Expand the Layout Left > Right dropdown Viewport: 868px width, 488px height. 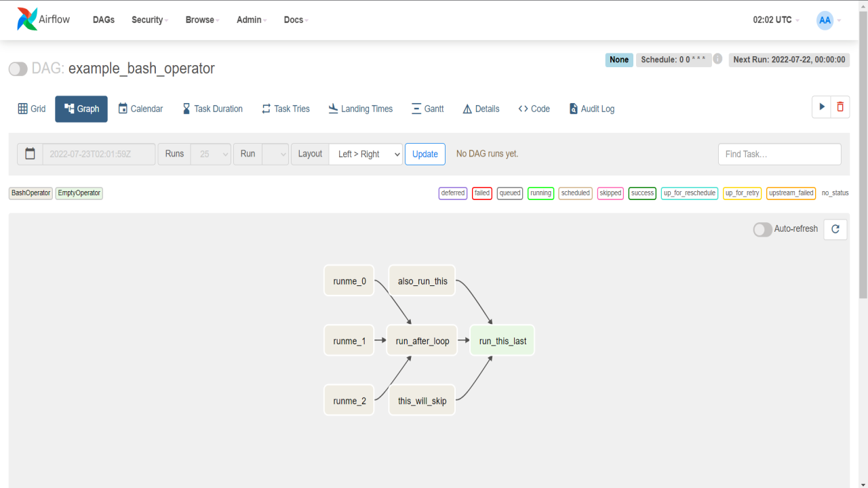click(366, 154)
